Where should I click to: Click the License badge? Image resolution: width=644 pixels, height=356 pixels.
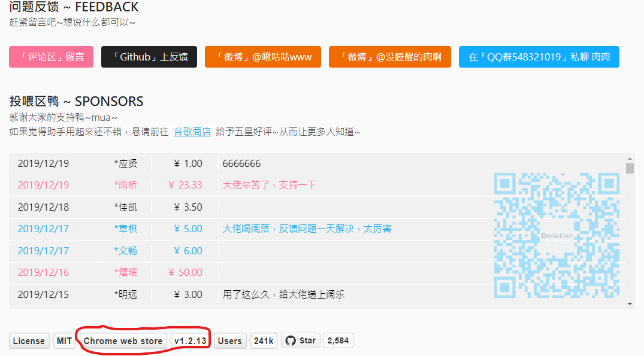(x=29, y=341)
